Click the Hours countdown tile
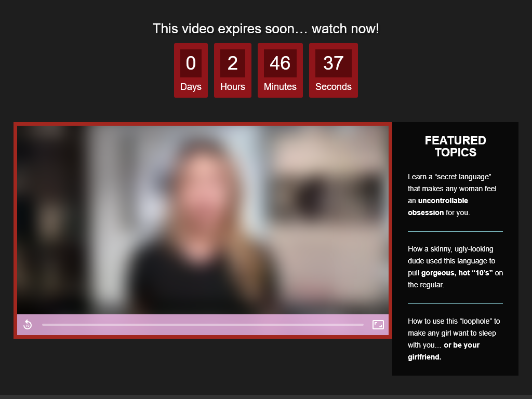This screenshot has width=532, height=399. click(232, 71)
